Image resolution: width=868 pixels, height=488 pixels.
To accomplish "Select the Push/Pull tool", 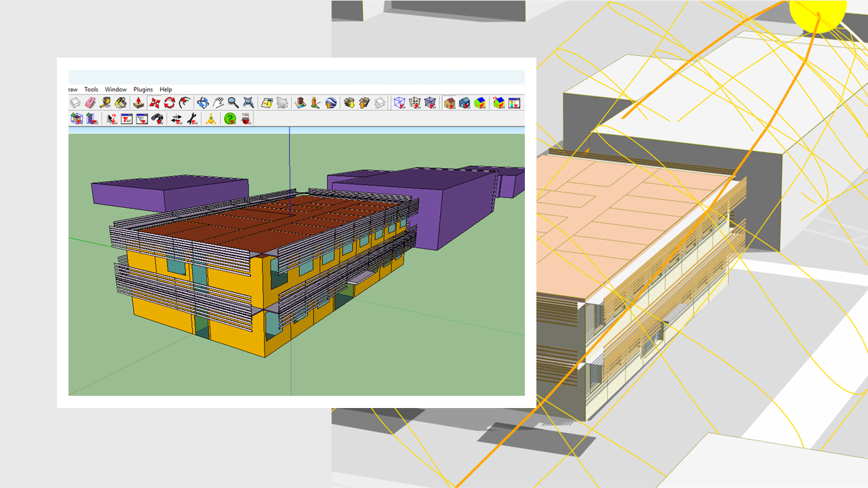I will tap(138, 102).
